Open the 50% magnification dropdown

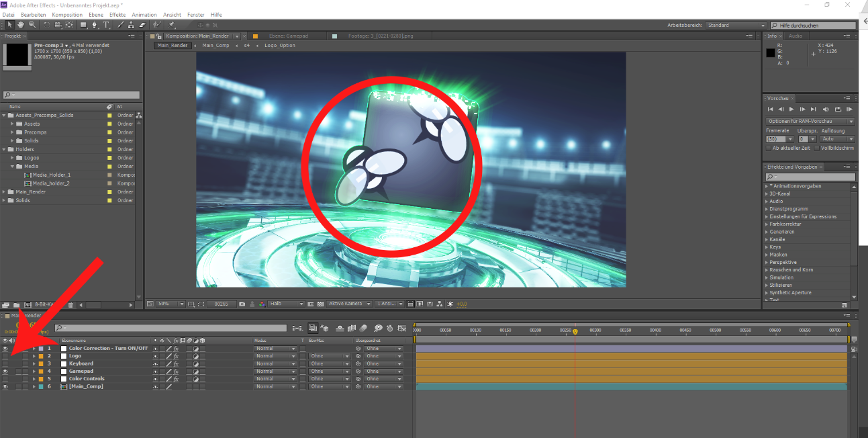171,304
